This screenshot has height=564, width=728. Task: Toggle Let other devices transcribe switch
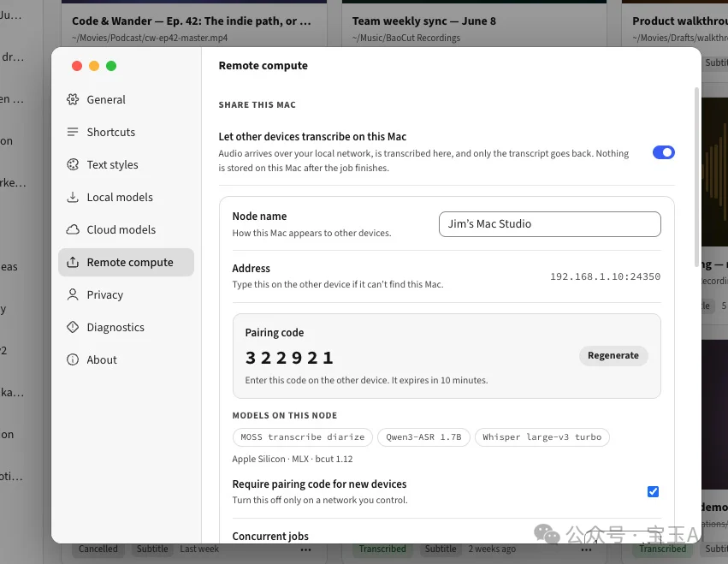pyautogui.click(x=664, y=152)
